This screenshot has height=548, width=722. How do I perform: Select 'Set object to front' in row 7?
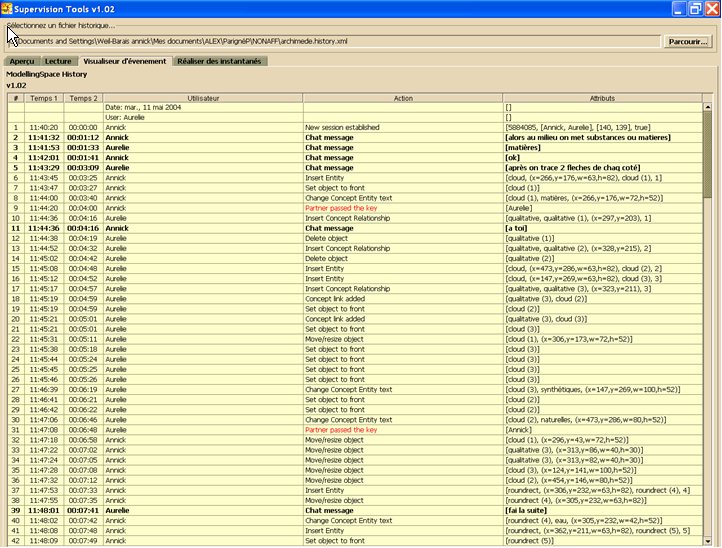pos(403,188)
